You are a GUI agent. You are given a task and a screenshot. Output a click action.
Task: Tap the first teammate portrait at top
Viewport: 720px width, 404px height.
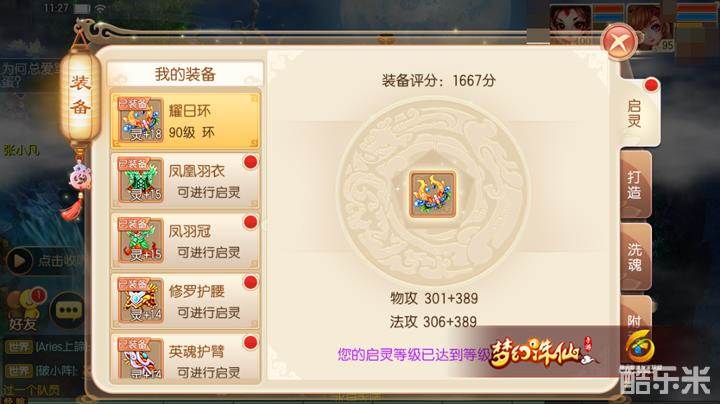point(571,25)
